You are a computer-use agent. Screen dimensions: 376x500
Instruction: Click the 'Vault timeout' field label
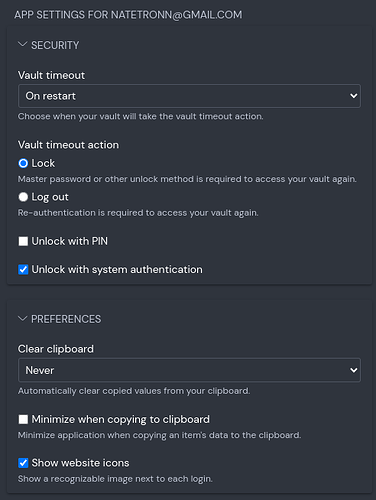[51, 75]
